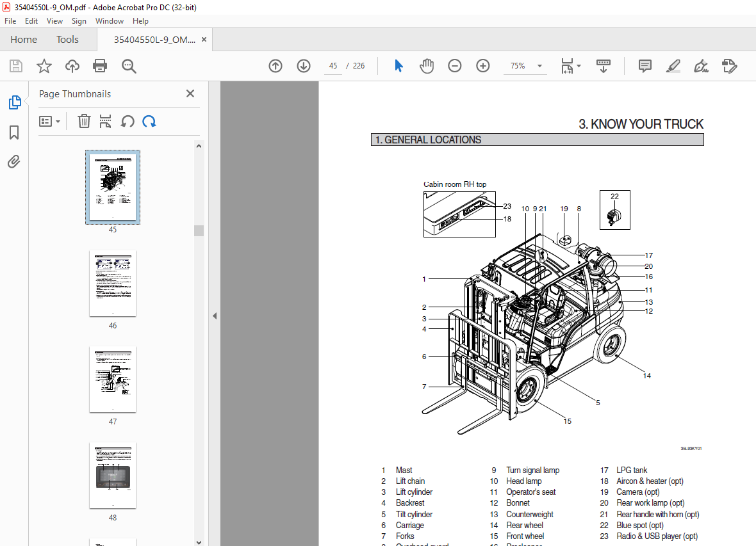The height and width of the screenshot is (546, 756).
Task: Add a comment sticky note
Action: click(x=645, y=66)
